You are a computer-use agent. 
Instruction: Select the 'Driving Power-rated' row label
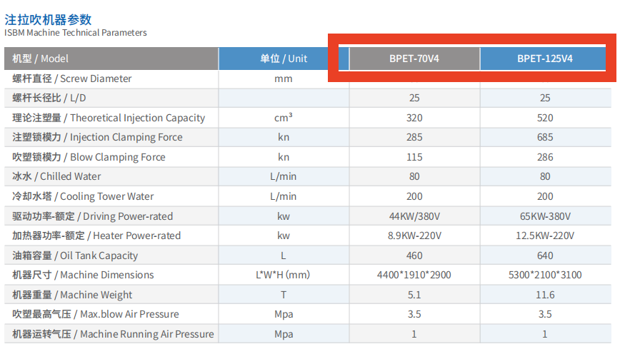pos(92,216)
